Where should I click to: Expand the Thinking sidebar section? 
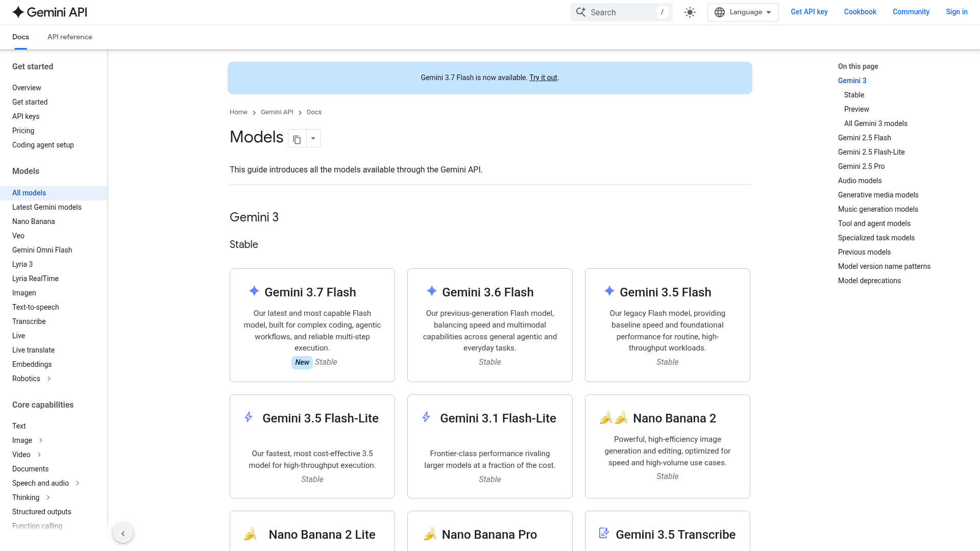click(x=48, y=497)
